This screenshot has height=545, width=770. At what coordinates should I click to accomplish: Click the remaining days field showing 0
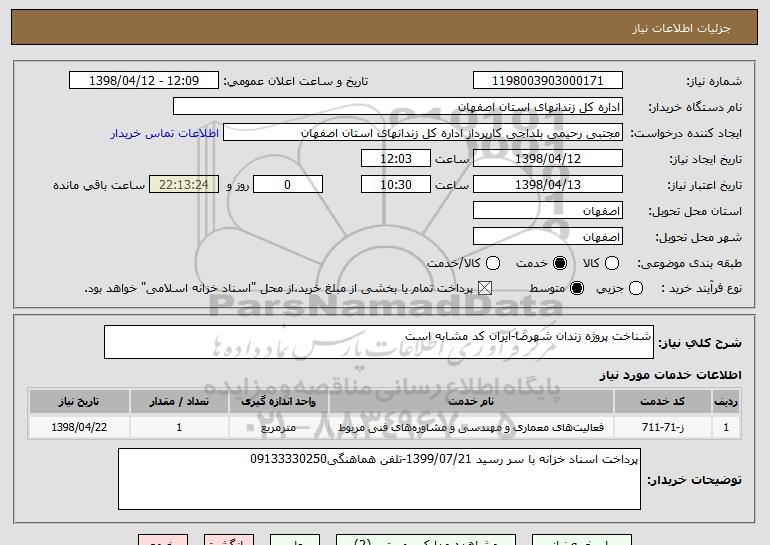click(x=288, y=185)
